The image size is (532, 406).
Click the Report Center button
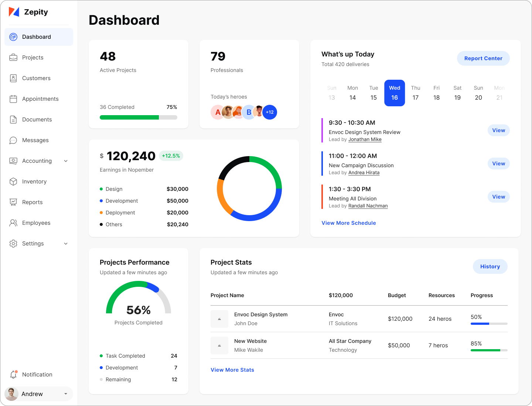pyautogui.click(x=483, y=58)
